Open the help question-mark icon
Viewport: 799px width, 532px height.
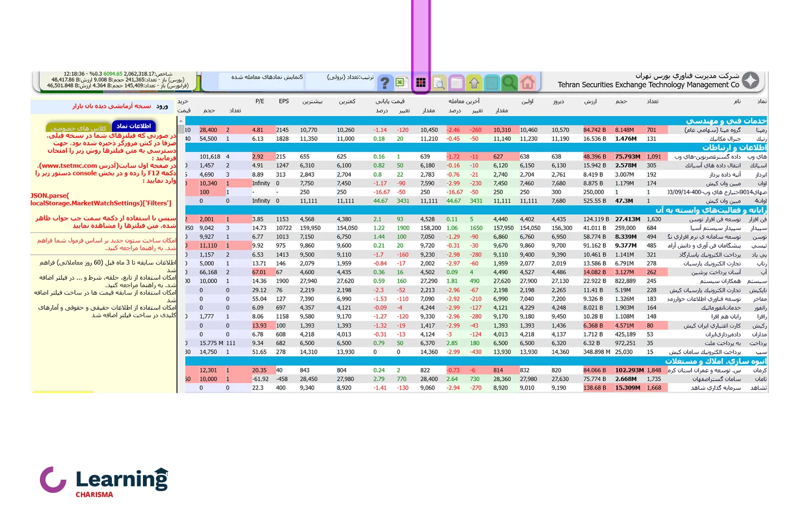coord(385,83)
